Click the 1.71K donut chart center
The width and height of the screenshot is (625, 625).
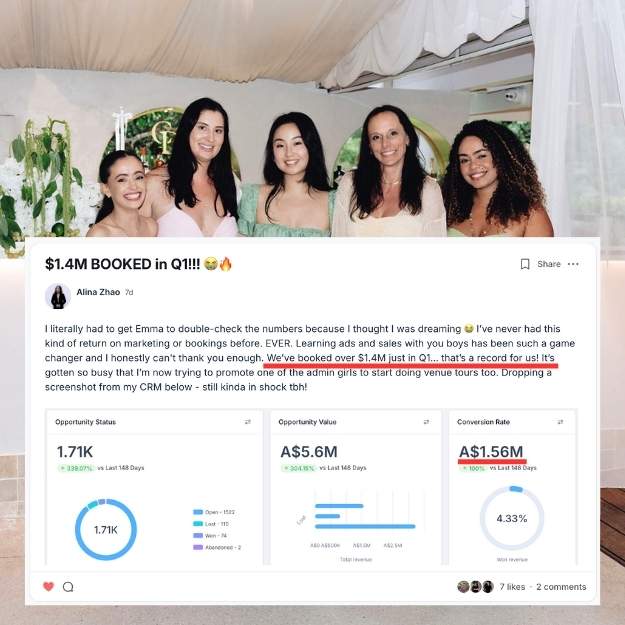[x=106, y=530]
